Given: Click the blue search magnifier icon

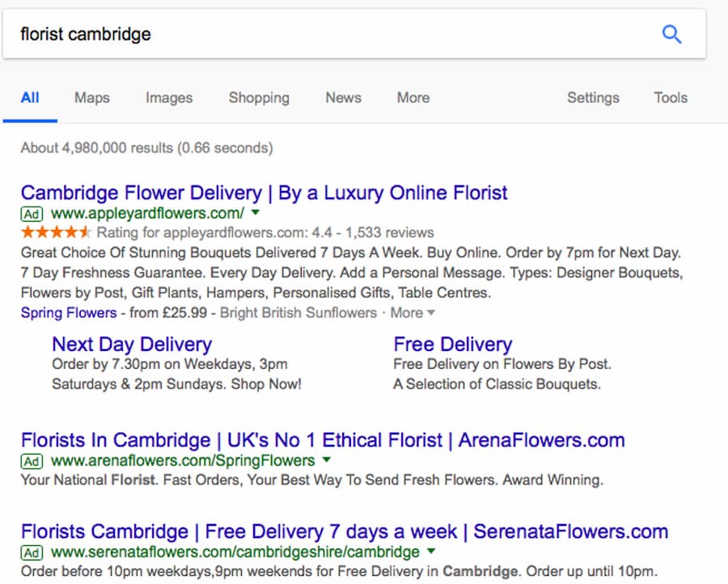Looking at the screenshot, I should [x=671, y=34].
